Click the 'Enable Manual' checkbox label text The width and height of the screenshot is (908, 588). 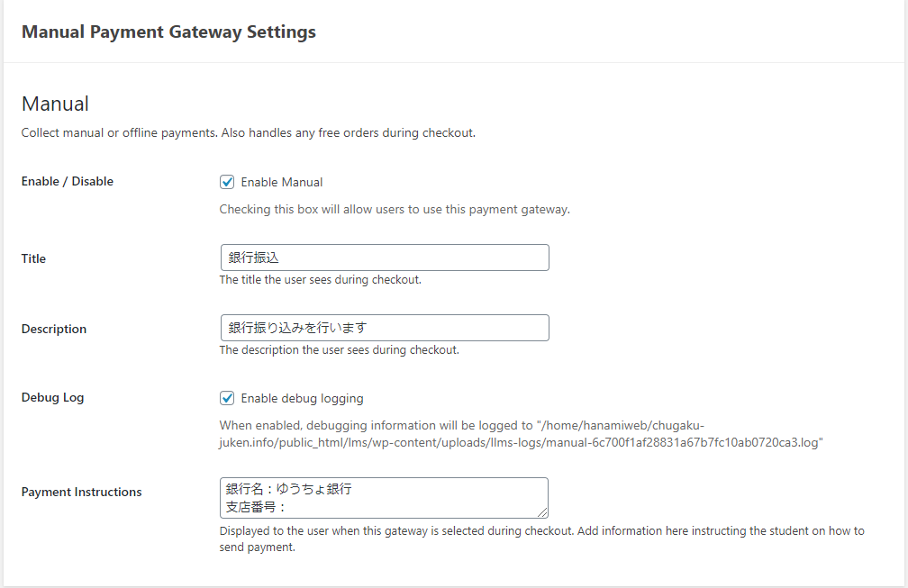coord(281,182)
